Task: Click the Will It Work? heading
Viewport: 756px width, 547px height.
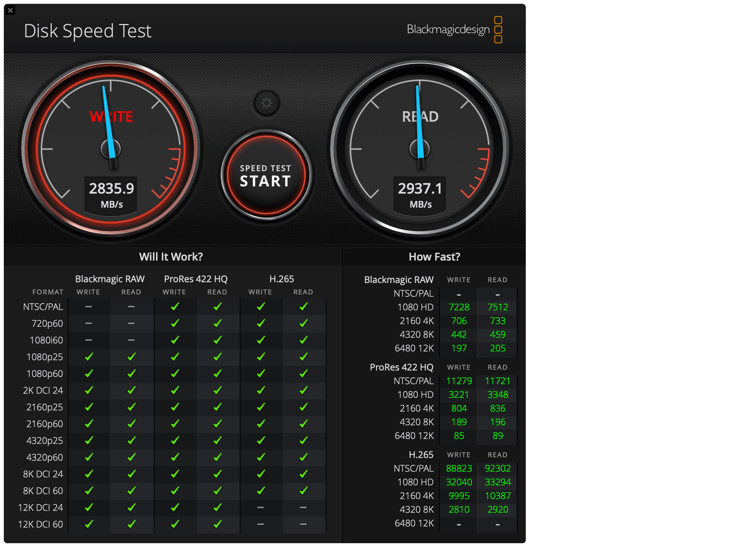Action: [171, 257]
